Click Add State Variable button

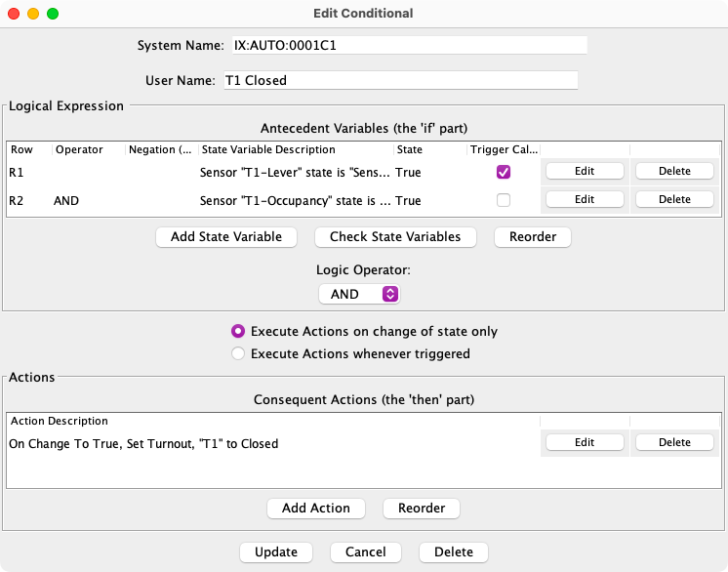(226, 236)
